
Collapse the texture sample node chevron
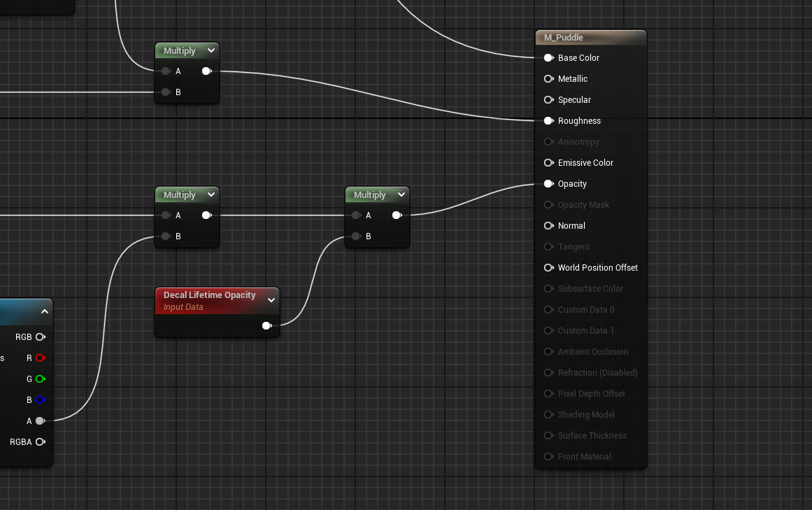[45, 312]
